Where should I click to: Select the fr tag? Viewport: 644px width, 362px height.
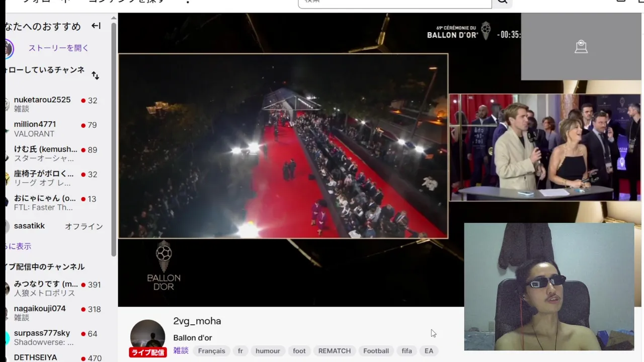click(x=240, y=351)
